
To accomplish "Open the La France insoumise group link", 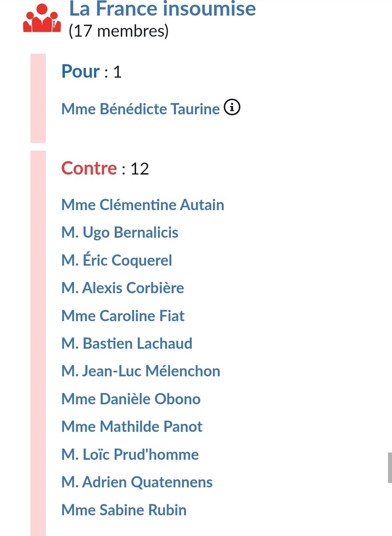I will point(162,9).
